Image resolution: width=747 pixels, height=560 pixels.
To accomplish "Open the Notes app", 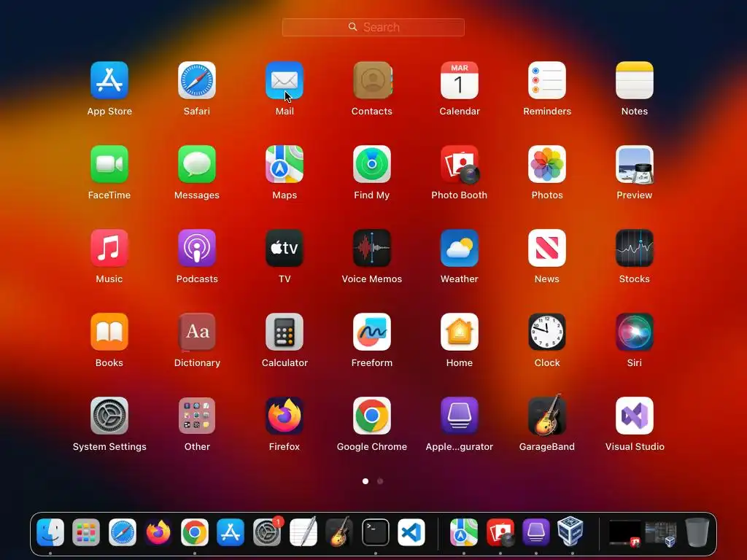I will (635, 80).
